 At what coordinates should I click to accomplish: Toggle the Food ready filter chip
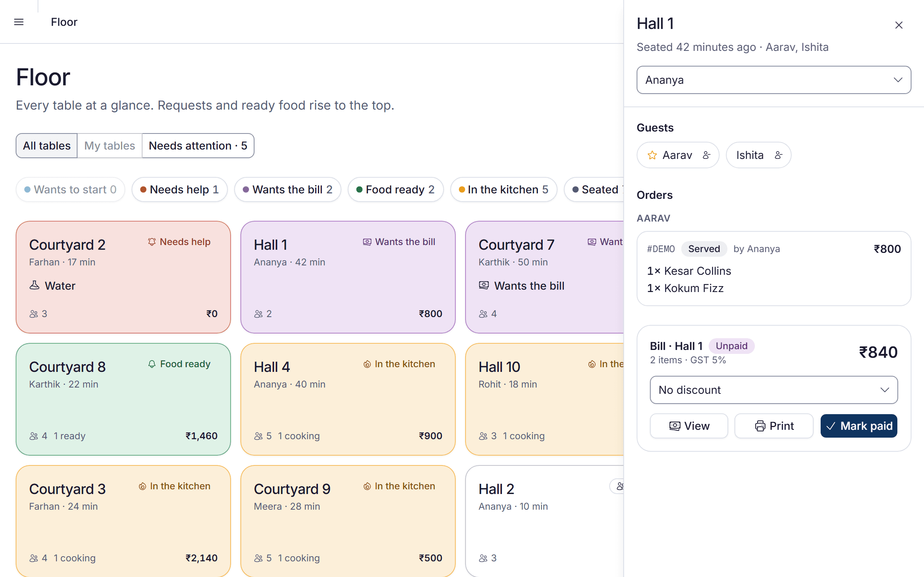pos(395,189)
